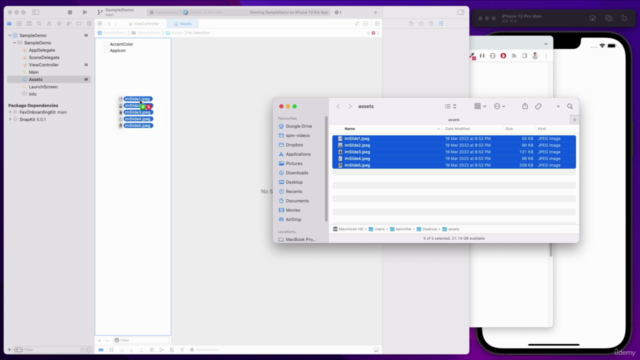Sort Finder list by Kind column

[542, 129]
